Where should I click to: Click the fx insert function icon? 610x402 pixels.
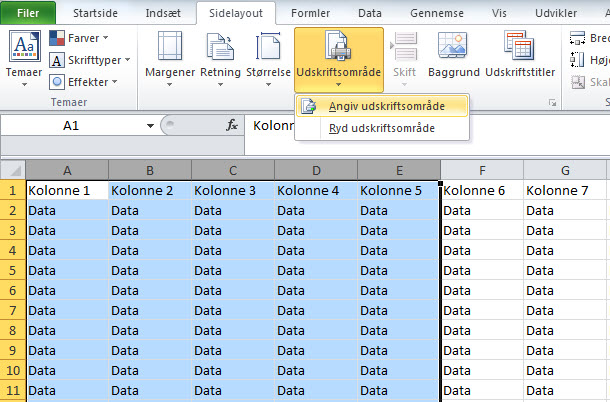coord(232,125)
